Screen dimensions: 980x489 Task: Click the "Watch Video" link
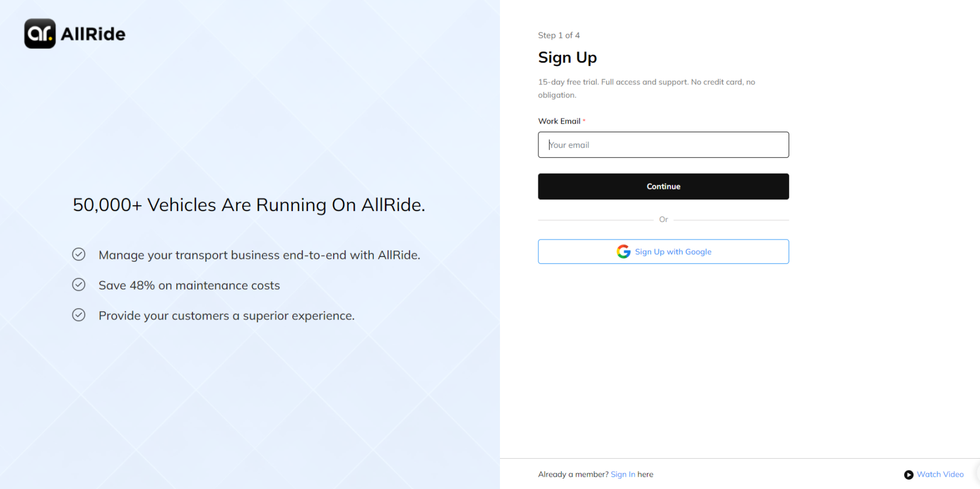point(940,474)
